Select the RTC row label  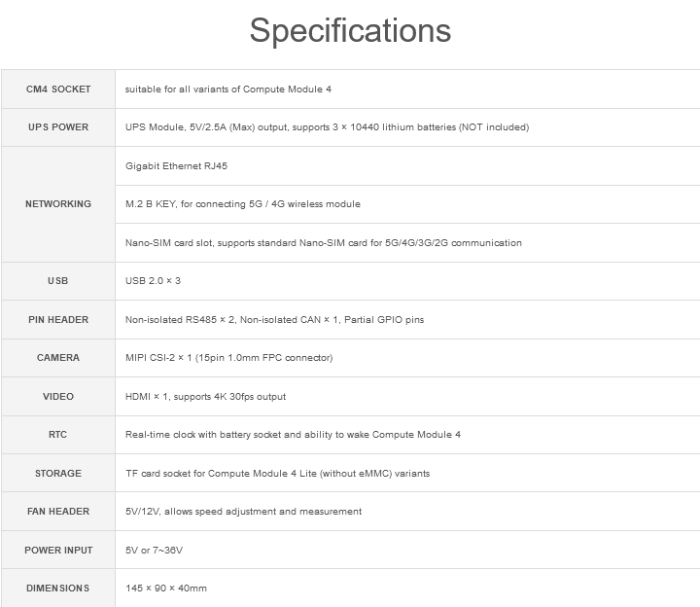click(58, 435)
